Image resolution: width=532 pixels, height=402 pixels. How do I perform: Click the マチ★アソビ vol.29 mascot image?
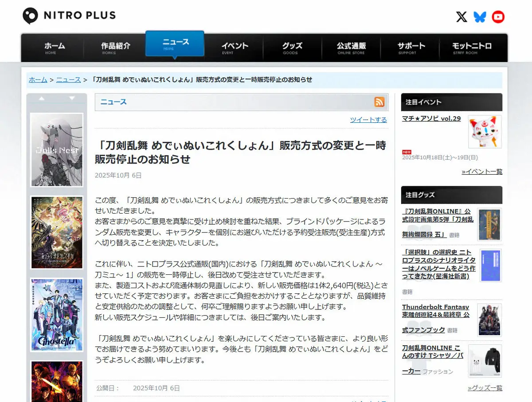click(x=485, y=132)
